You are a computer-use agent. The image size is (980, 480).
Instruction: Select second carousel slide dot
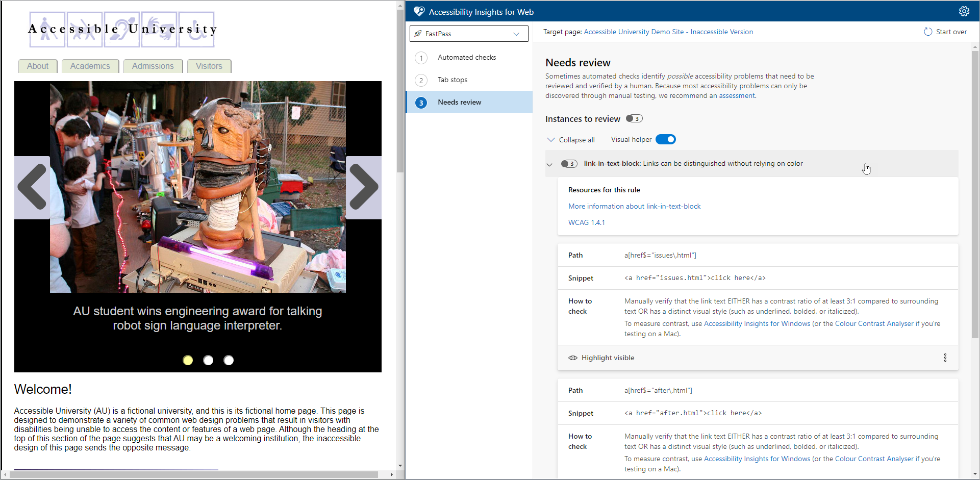point(208,360)
